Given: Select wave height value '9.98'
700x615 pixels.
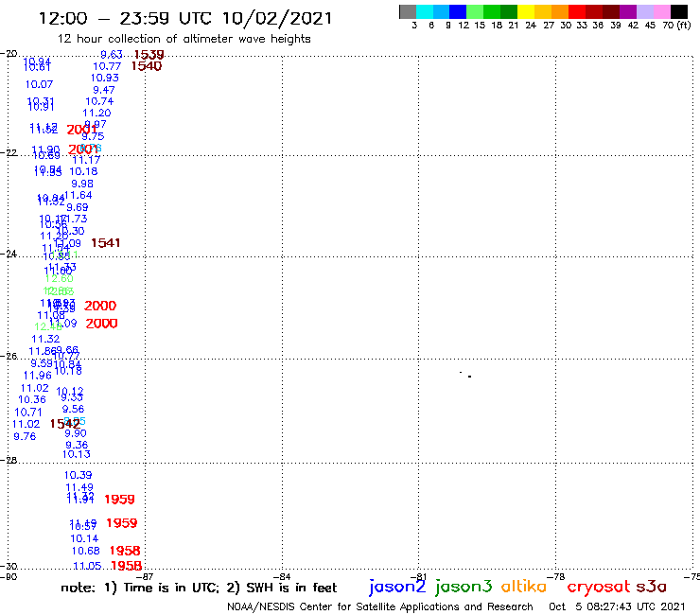Looking at the screenshot, I should click(x=82, y=184).
